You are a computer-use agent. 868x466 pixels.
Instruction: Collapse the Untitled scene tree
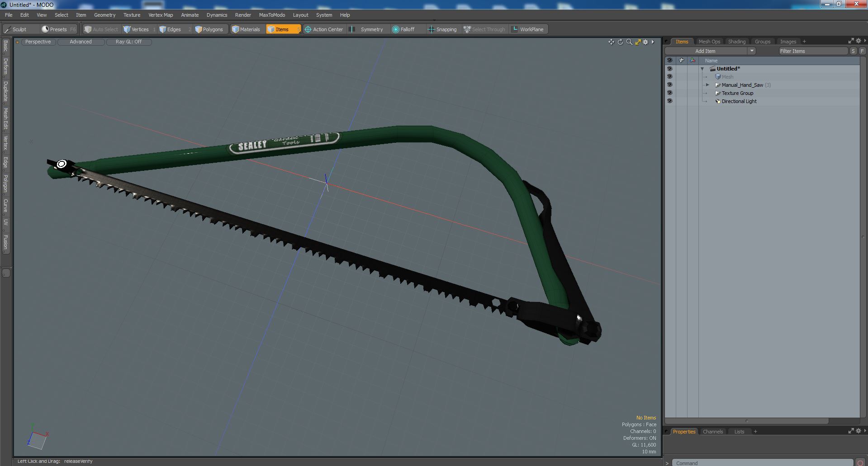click(x=702, y=69)
